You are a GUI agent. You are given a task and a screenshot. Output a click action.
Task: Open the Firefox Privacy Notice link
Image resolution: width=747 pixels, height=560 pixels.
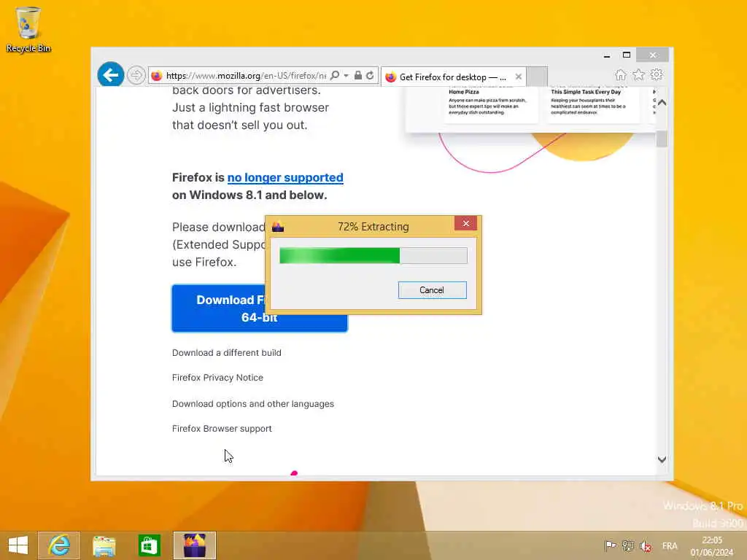coord(217,378)
